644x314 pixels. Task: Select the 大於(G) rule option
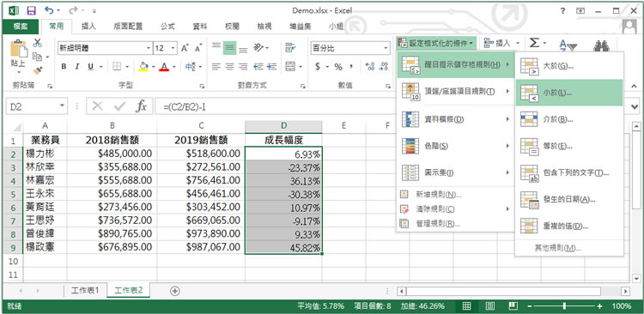tap(569, 66)
